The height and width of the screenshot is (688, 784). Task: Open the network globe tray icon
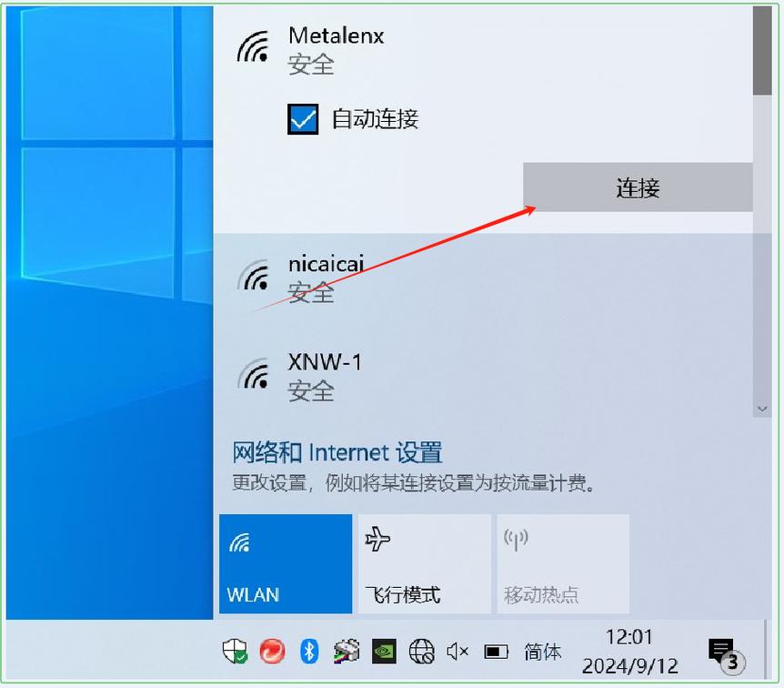click(421, 652)
